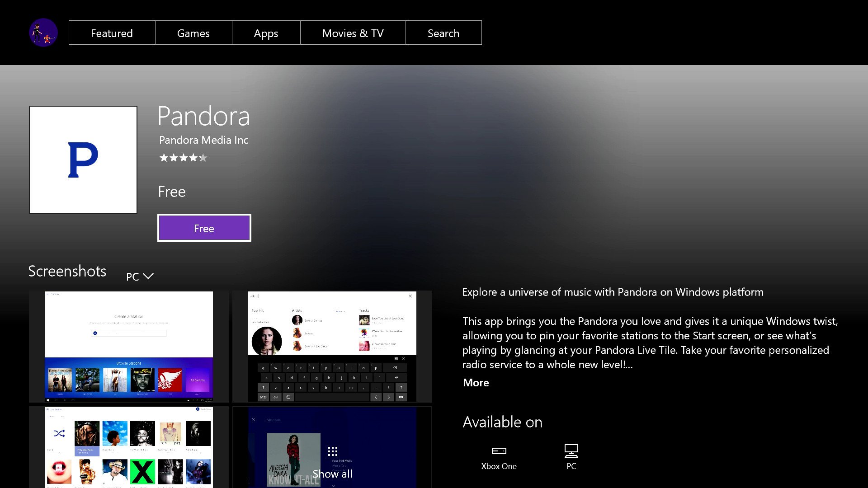Click More to expand description
The height and width of the screenshot is (488, 868).
tap(476, 383)
